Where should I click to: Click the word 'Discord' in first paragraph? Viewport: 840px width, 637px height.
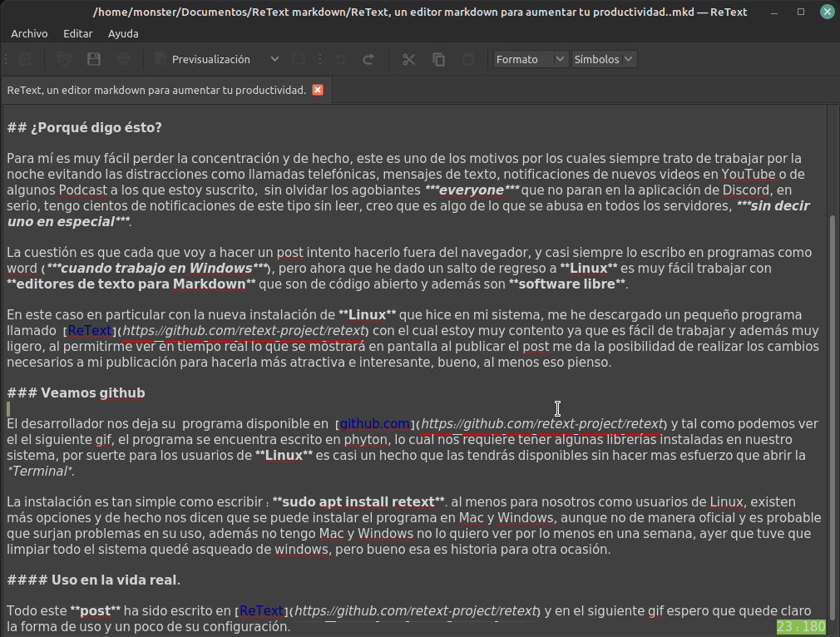click(746, 190)
